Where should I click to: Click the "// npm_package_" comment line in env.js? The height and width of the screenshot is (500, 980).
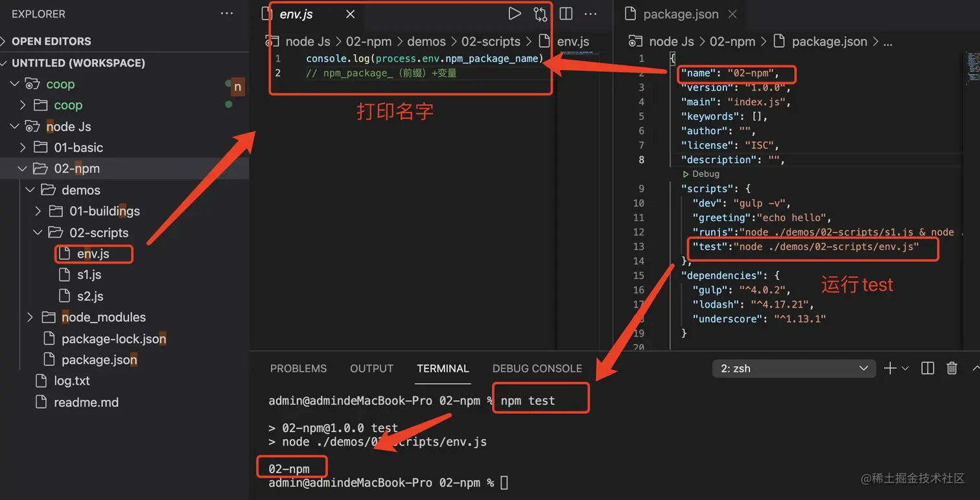pos(381,73)
